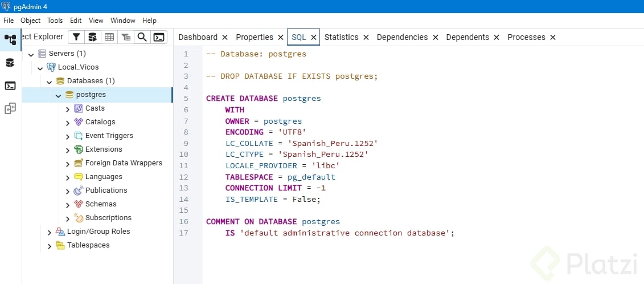Open the PSQL workspace in left sidebar
This screenshot has width=644, height=284.
(x=10, y=86)
